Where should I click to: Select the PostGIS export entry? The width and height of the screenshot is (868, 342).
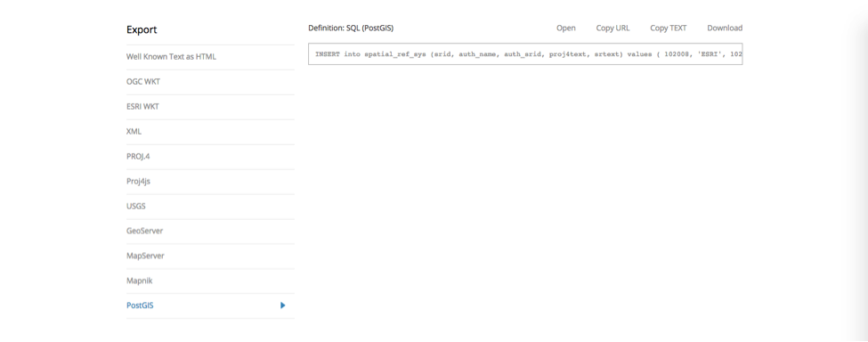click(140, 305)
